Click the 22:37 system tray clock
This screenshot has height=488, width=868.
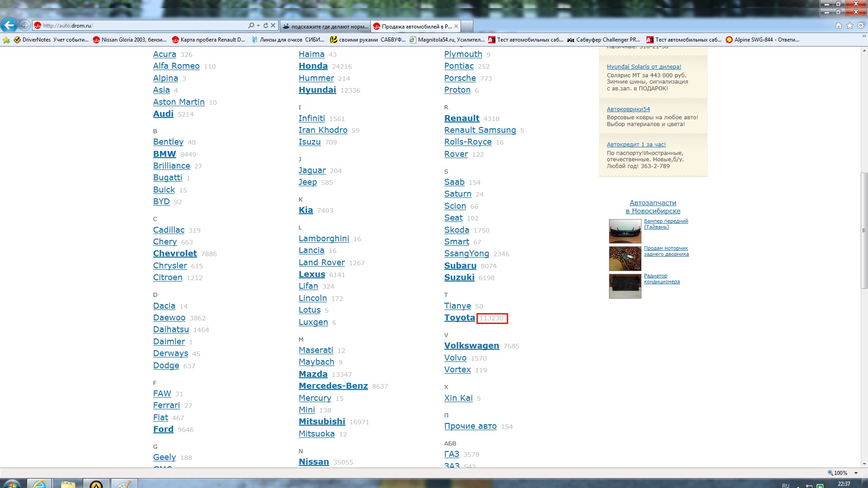pos(844,484)
